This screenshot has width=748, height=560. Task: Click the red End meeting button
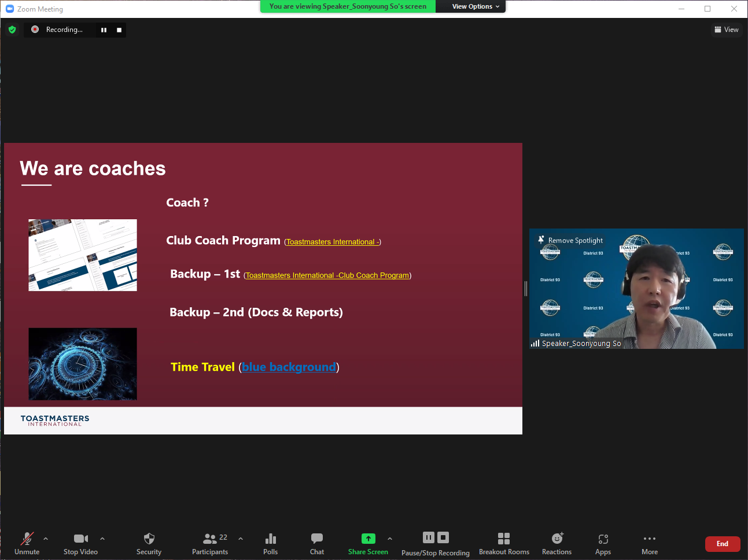723,544
